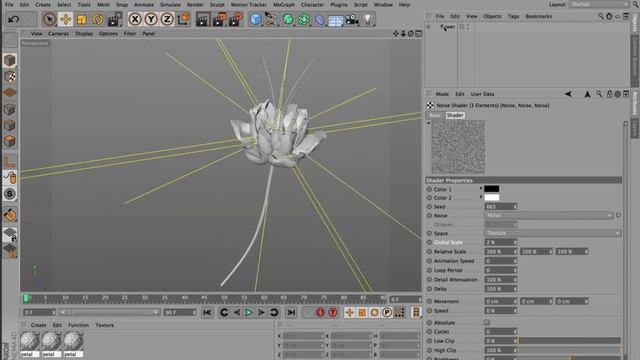Select the Points mode icon

(x=10, y=109)
